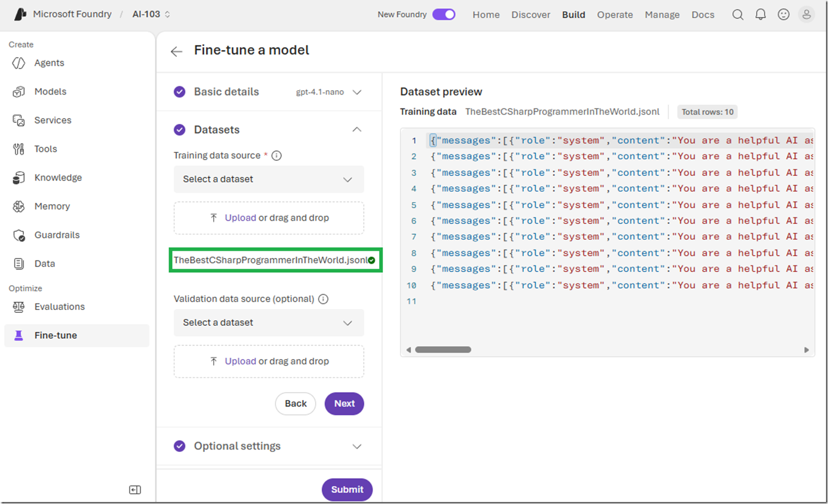Open the notifications bell icon

pos(761,15)
